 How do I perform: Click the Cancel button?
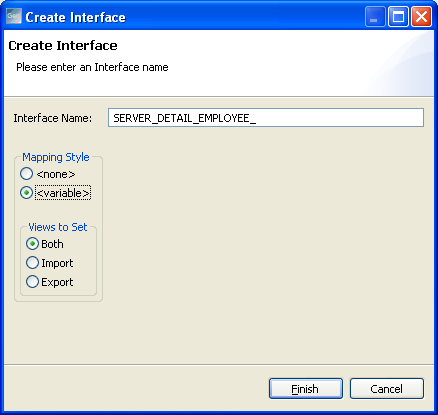(387, 388)
